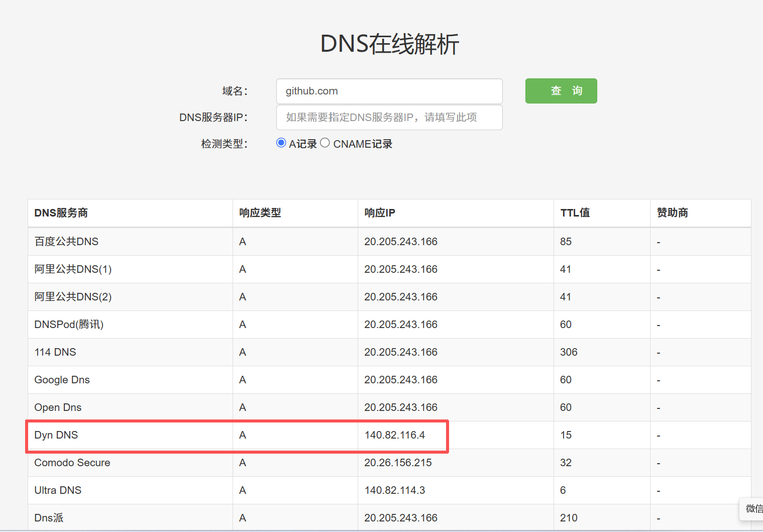
Task: Select the A记录 radio button
Action: (x=281, y=143)
